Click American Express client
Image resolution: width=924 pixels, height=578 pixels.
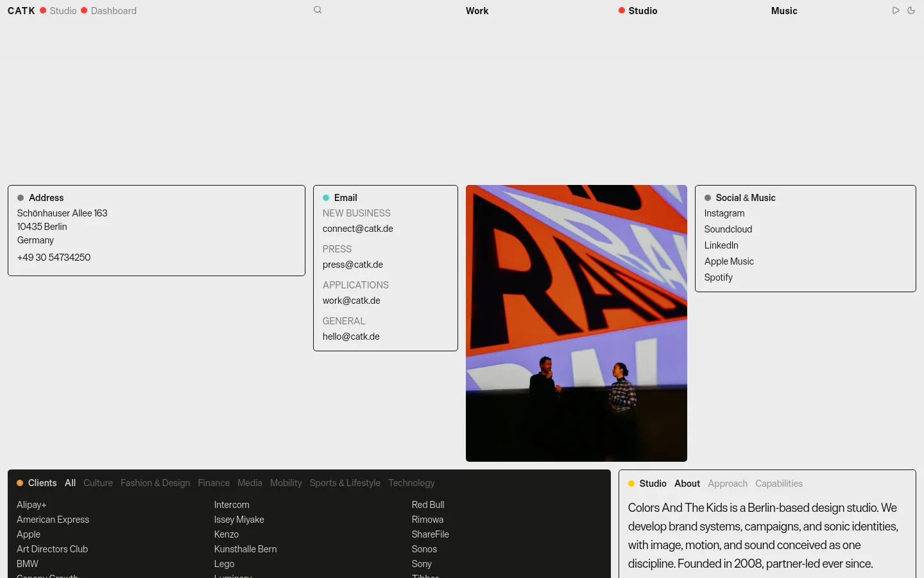tap(53, 520)
